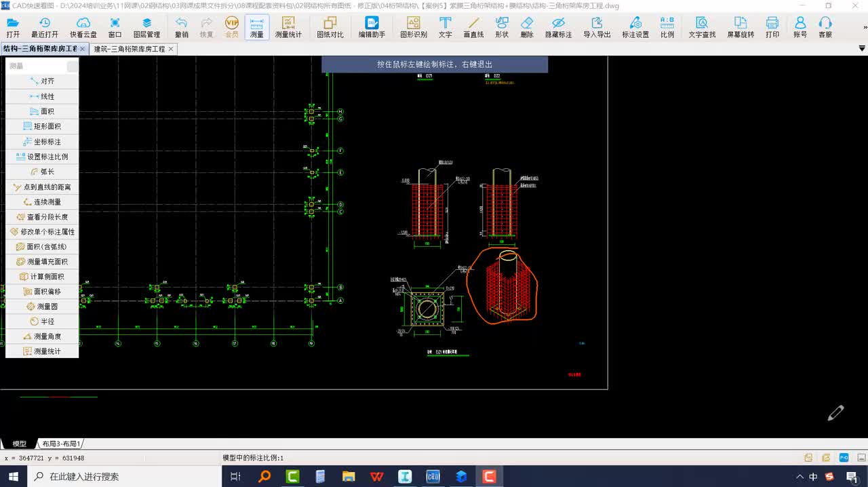The image size is (868, 487).
Task: Show hidden system tray icons
Action: (x=800, y=477)
